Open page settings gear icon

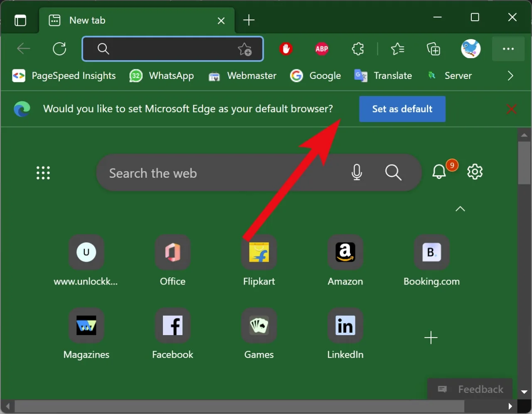[475, 171]
